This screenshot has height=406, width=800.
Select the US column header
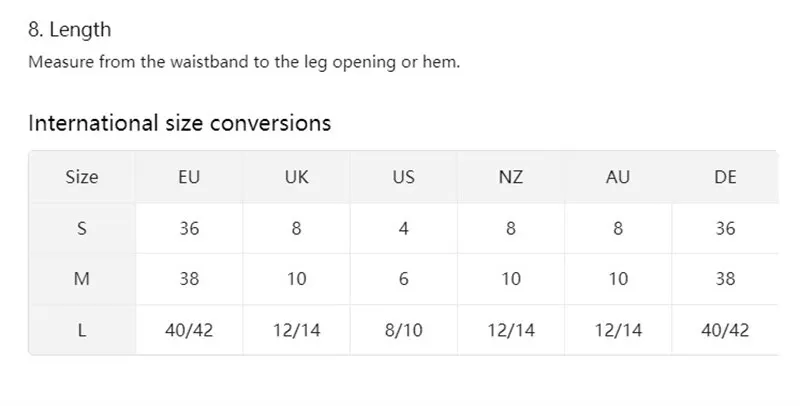point(404,177)
